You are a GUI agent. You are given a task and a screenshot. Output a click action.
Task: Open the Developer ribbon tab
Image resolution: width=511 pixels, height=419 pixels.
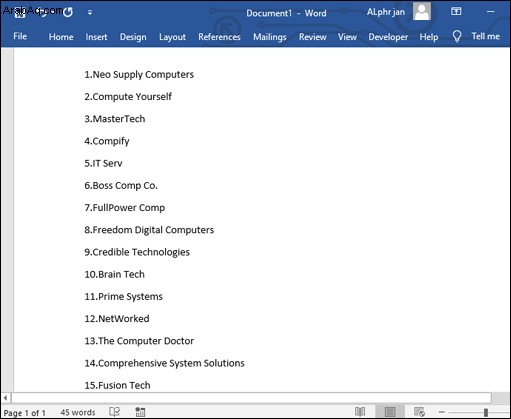[x=388, y=37]
